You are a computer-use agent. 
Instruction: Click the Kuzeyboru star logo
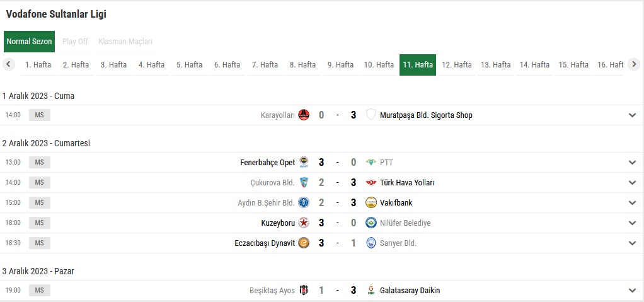tap(304, 223)
